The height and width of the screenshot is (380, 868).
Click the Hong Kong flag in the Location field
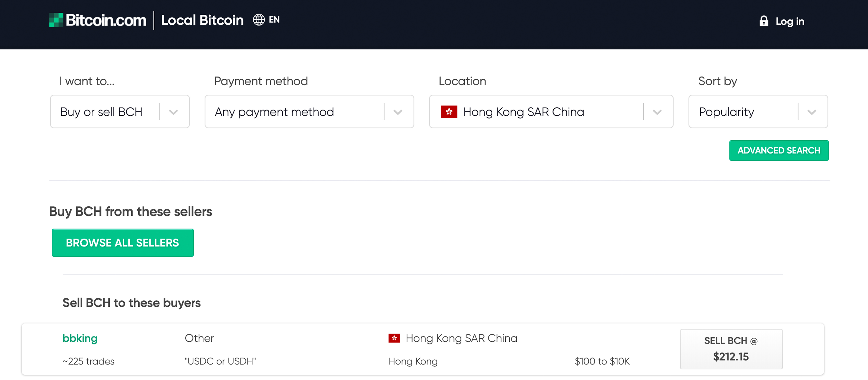click(449, 112)
